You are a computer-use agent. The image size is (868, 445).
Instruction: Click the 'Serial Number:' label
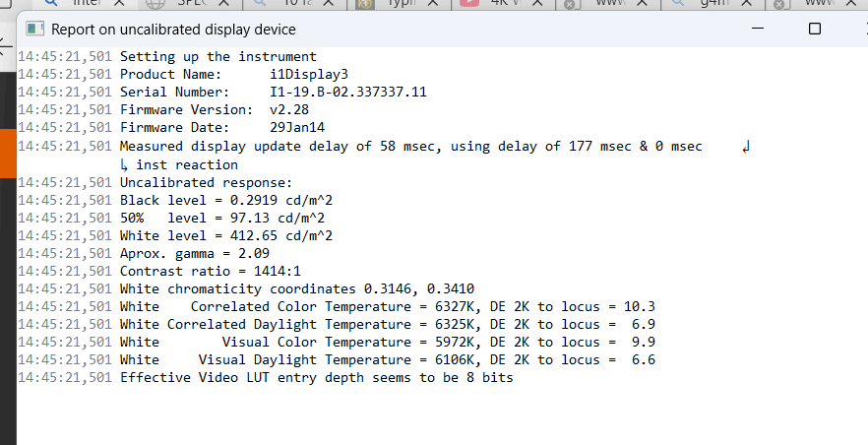[x=174, y=92]
